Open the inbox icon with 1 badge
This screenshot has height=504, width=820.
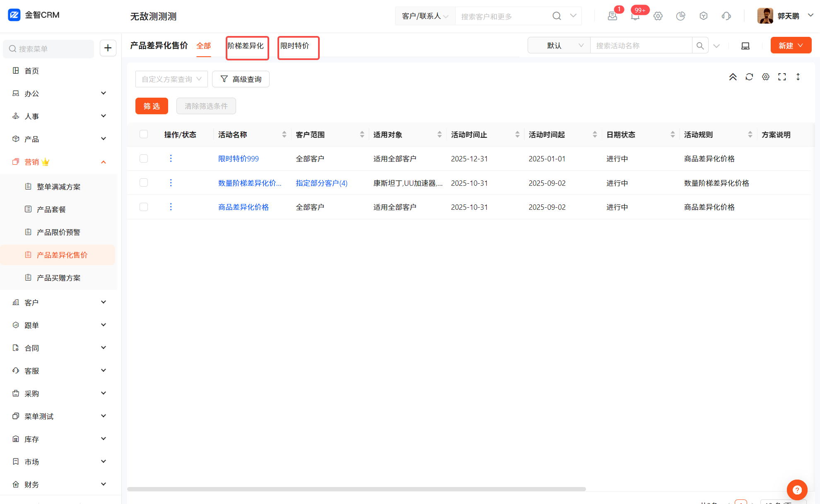point(612,16)
